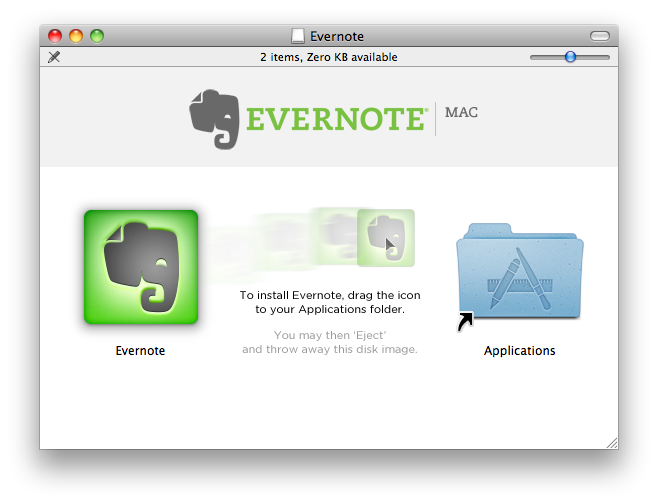The image size is (658, 504).
Task: Click the faded ghost Evernote drag icon
Action: tap(385, 237)
